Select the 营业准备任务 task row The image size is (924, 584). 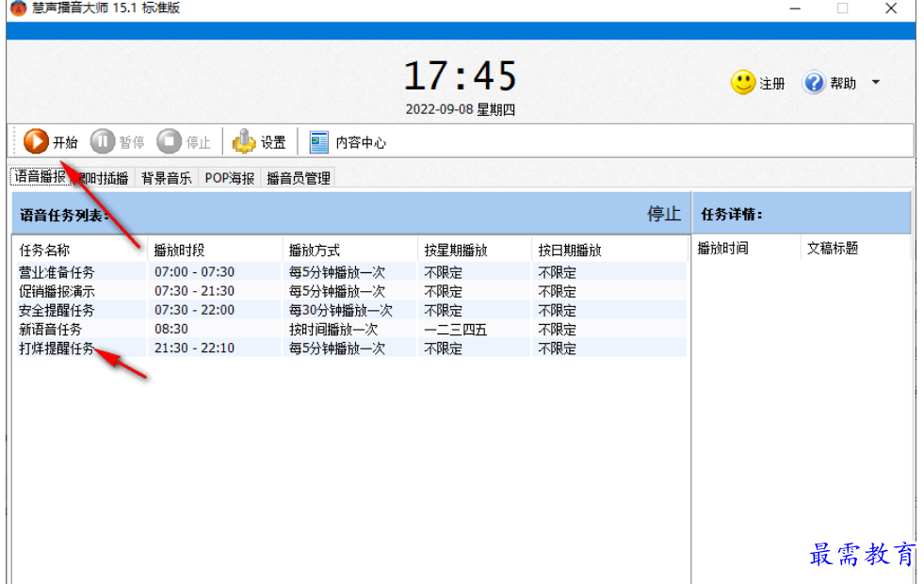pyautogui.click(x=57, y=272)
